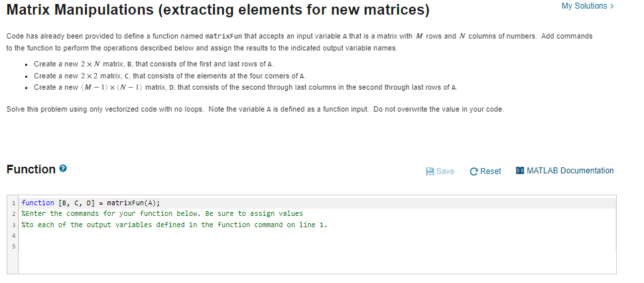Click the Function section heading
Viewport: 644px width, 283px height.
pos(31,169)
